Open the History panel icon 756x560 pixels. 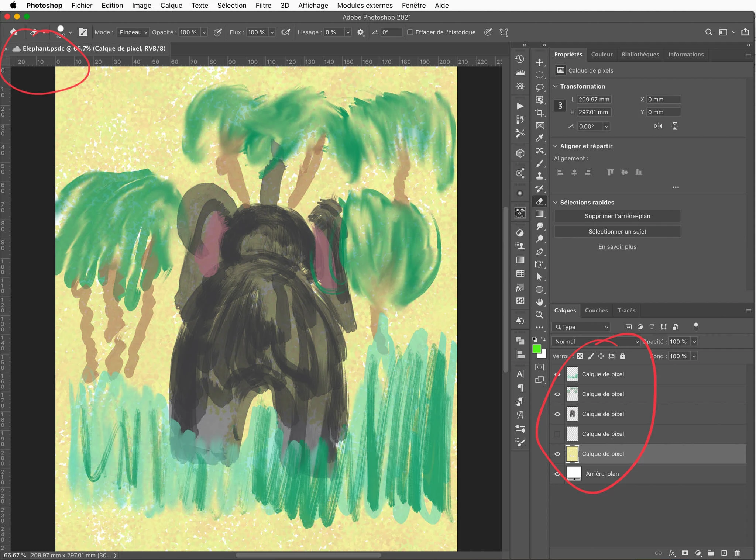tap(520, 59)
